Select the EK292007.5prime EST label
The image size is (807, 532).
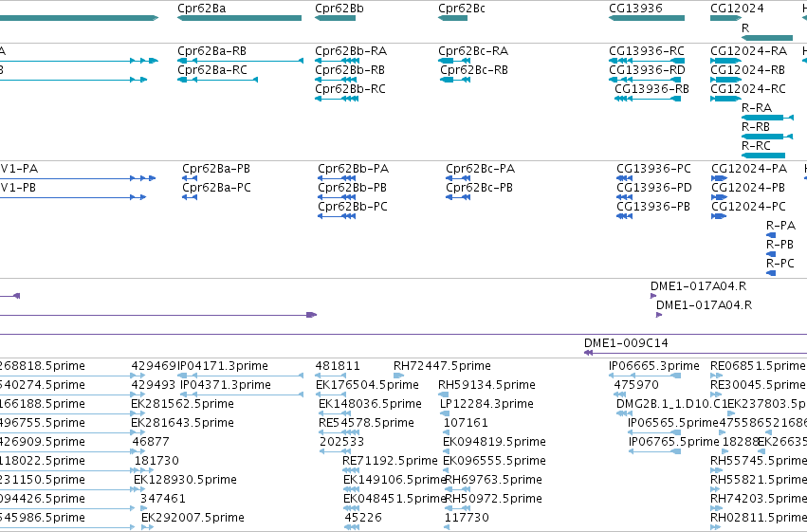[x=193, y=518]
